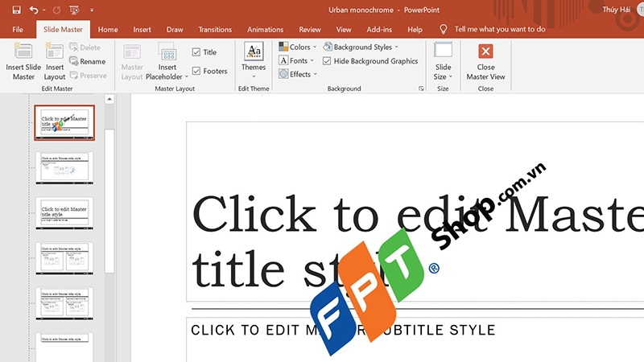
Task: Close Master View
Action: [486, 62]
